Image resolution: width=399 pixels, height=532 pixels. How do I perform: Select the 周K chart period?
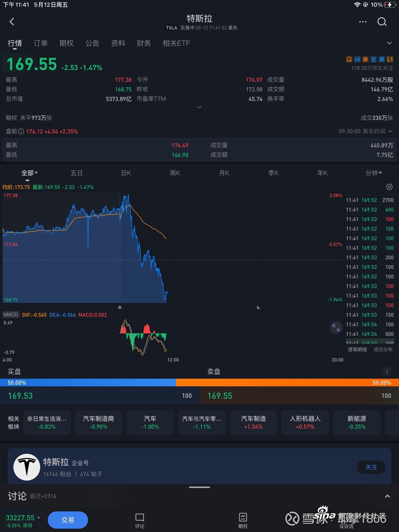pos(175,173)
